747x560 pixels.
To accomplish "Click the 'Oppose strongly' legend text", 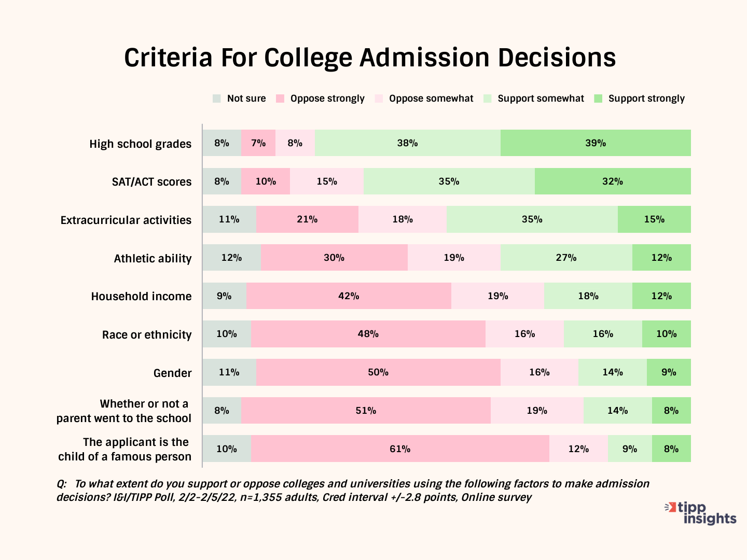I will pos(327,99).
